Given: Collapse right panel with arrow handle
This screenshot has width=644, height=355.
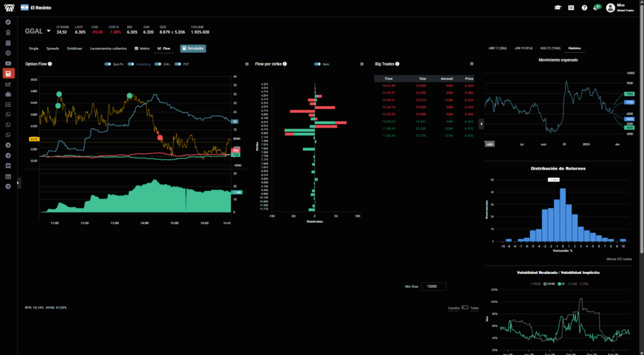Looking at the screenshot, I should 481,124.
